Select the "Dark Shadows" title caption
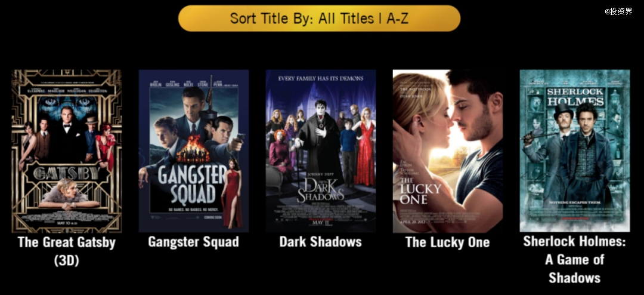 click(320, 242)
